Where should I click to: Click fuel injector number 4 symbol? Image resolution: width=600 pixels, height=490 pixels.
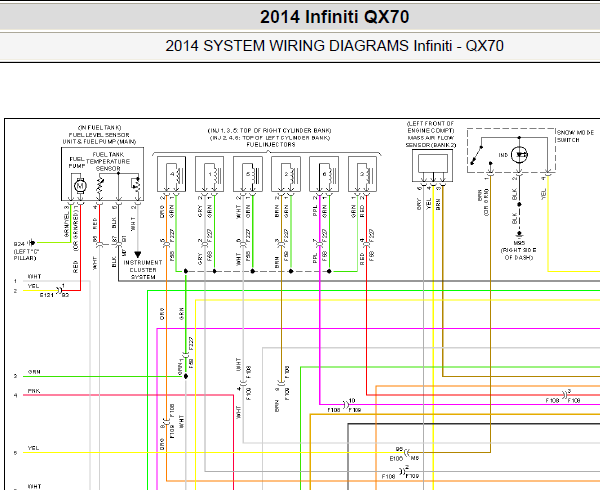(171, 174)
